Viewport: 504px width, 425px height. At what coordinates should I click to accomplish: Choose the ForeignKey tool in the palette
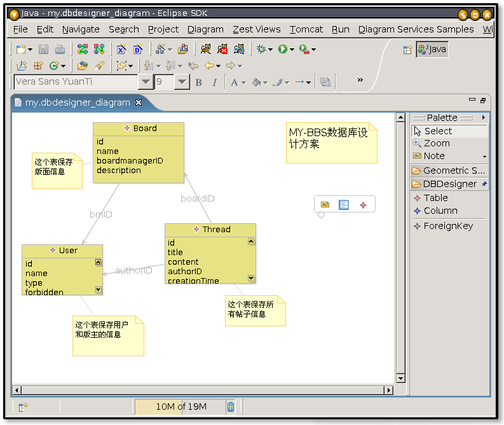pyautogui.click(x=447, y=226)
